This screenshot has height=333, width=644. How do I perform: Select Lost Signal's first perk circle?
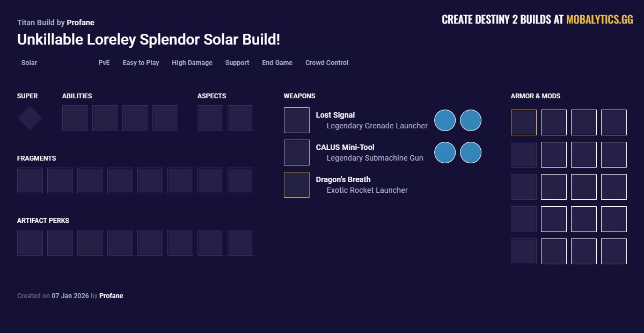pos(445,120)
